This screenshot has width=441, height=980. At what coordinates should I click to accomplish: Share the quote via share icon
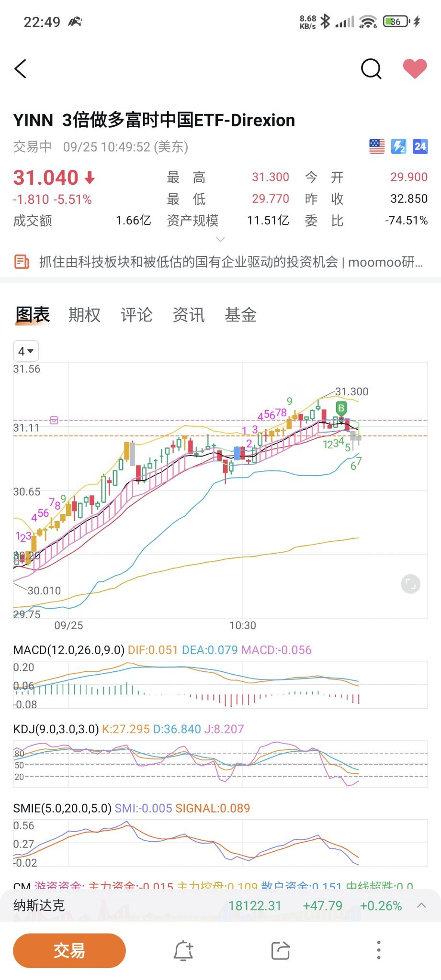pyautogui.click(x=281, y=950)
